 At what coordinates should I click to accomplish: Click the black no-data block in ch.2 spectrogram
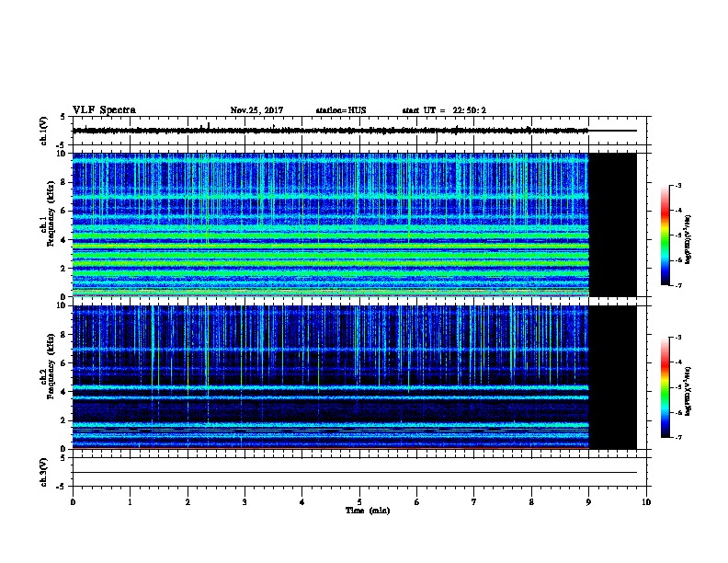[612, 377]
